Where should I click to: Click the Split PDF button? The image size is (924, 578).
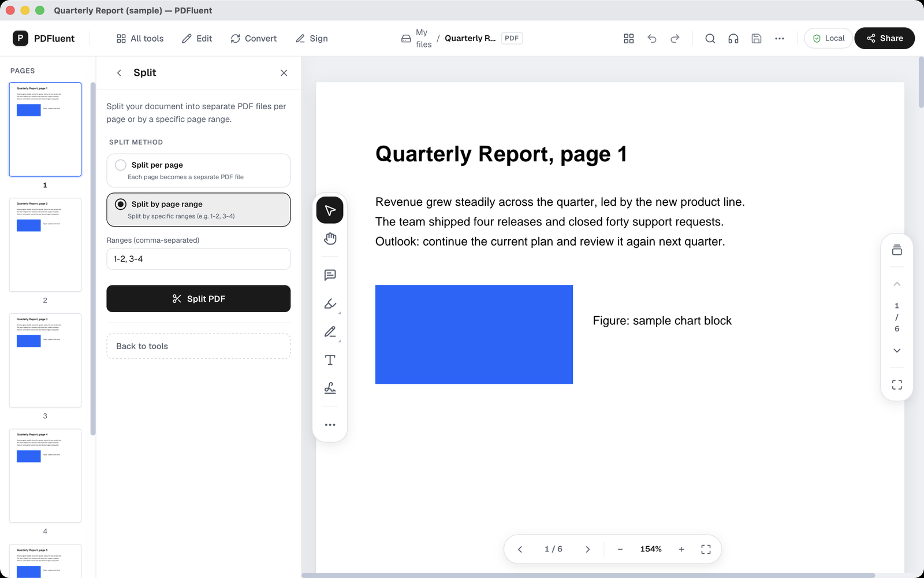pyautogui.click(x=198, y=299)
